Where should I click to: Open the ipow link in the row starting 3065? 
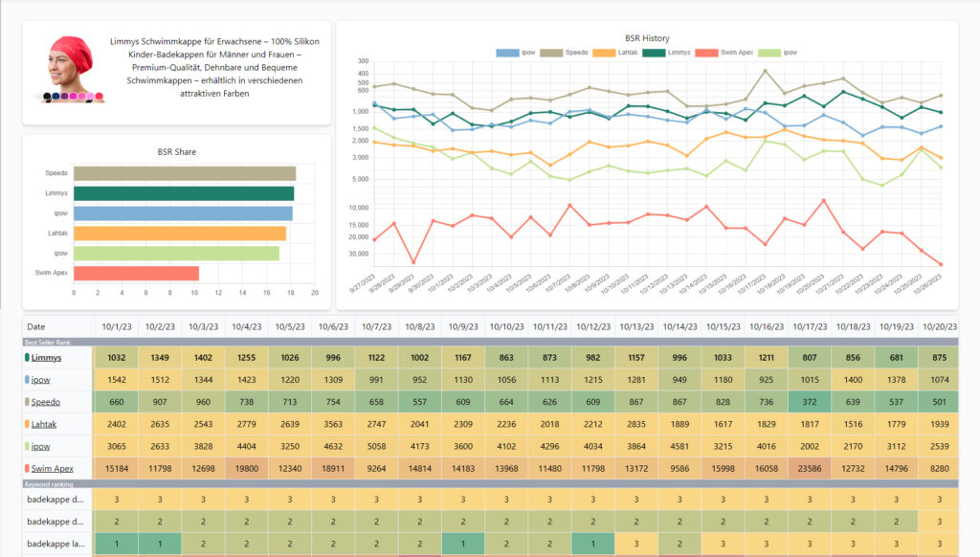(x=40, y=446)
